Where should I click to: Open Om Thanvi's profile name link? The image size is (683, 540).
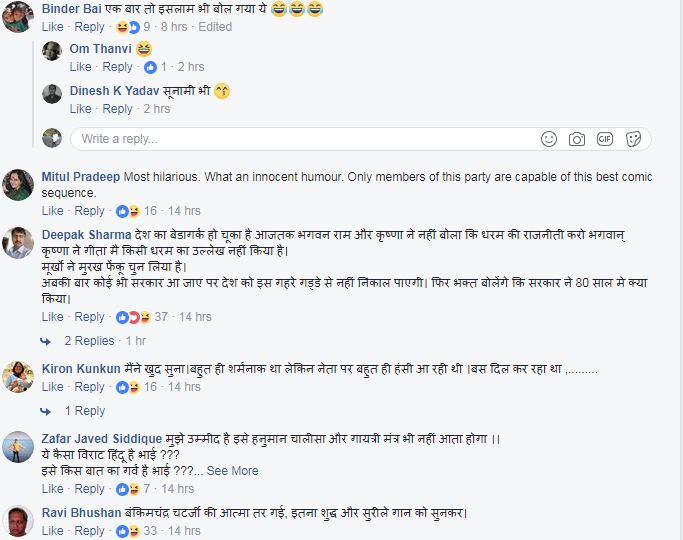point(99,49)
